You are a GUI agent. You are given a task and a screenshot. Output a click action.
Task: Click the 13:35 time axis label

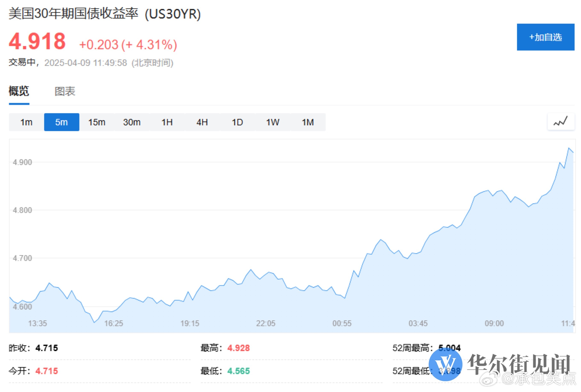pos(38,323)
